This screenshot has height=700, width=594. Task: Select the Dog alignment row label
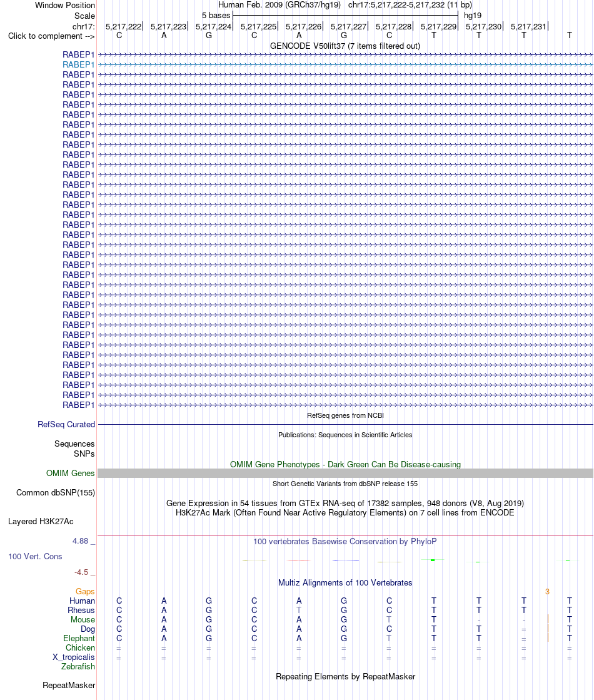pyautogui.click(x=88, y=629)
